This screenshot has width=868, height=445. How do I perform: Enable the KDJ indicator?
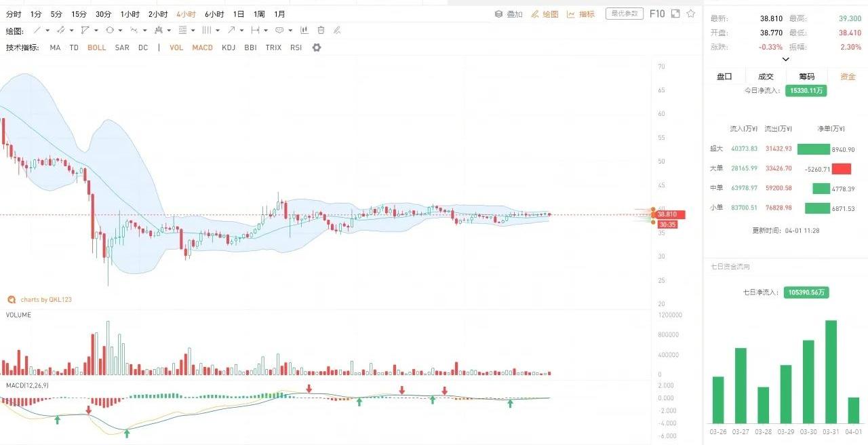[x=229, y=47]
